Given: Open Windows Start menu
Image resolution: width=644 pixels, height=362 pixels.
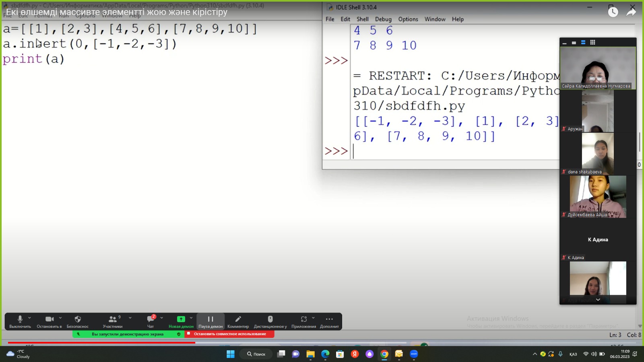Looking at the screenshot, I should pos(231,354).
